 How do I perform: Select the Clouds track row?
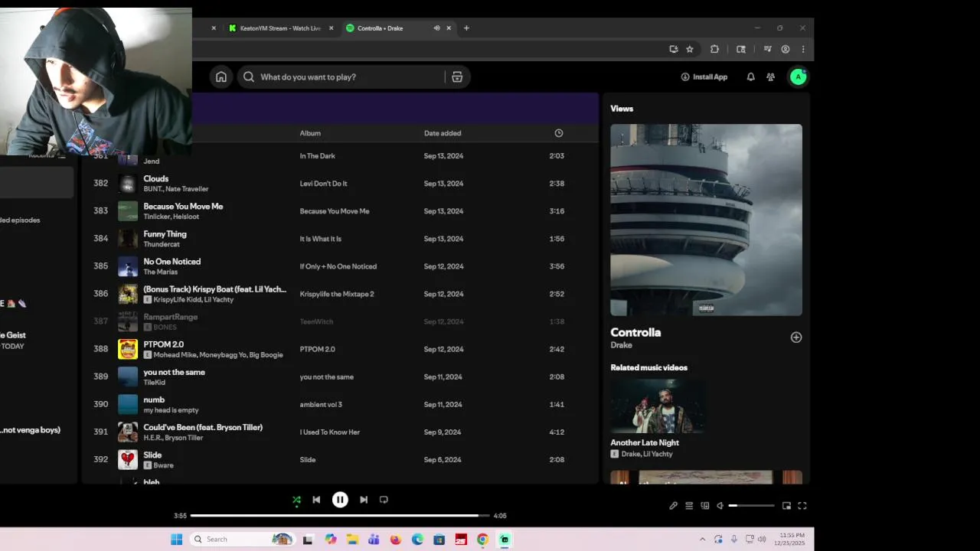pos(341,184)
